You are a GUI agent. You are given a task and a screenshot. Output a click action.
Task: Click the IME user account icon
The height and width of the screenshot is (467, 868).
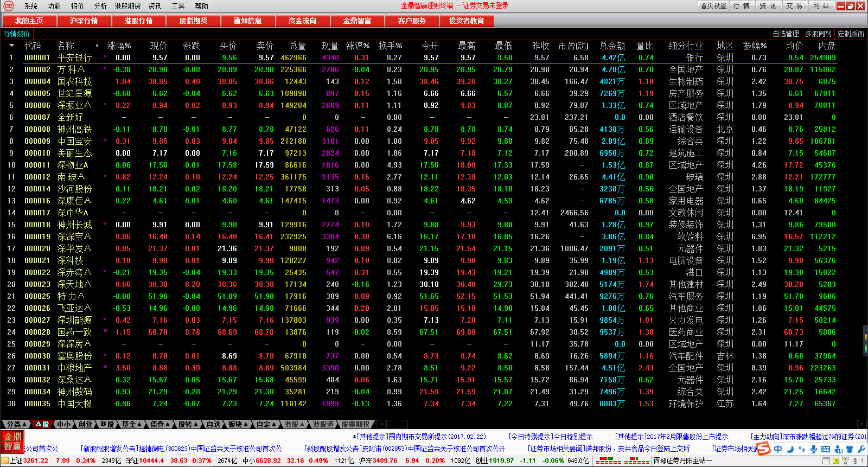point(838,449)
